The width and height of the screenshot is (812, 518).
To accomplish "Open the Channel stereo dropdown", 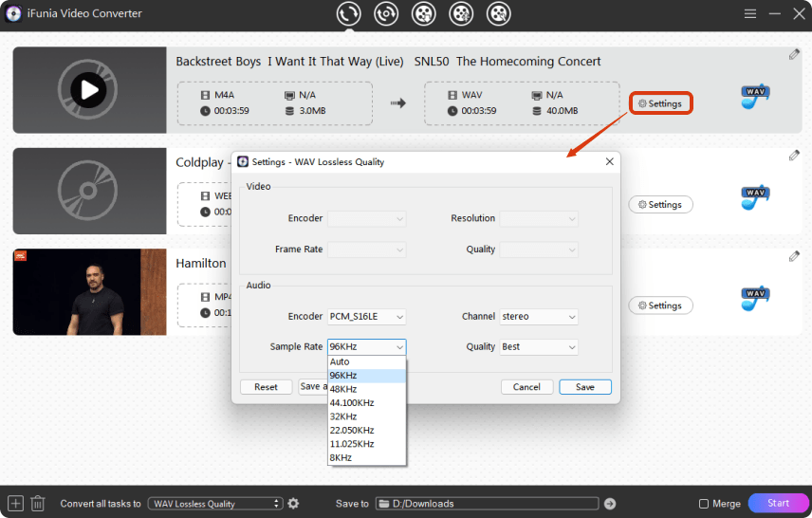I will 538,317.
